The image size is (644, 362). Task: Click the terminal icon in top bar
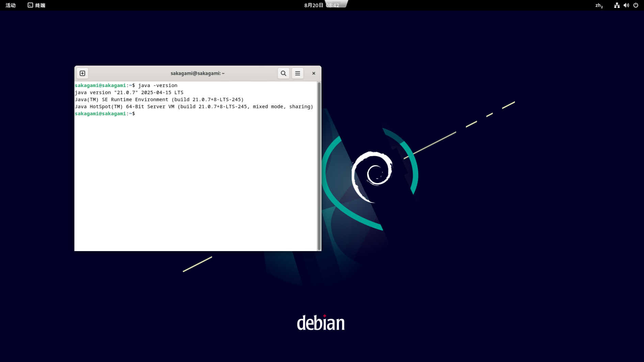point(30,5)
